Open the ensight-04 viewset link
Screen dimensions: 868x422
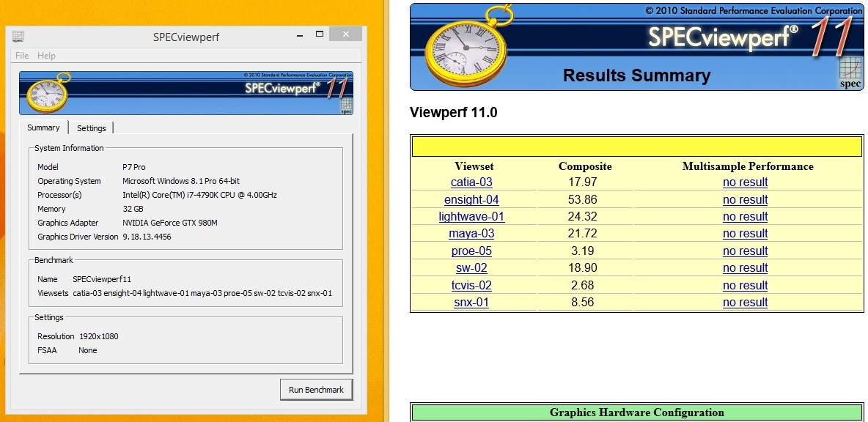(x=471, y=200)
